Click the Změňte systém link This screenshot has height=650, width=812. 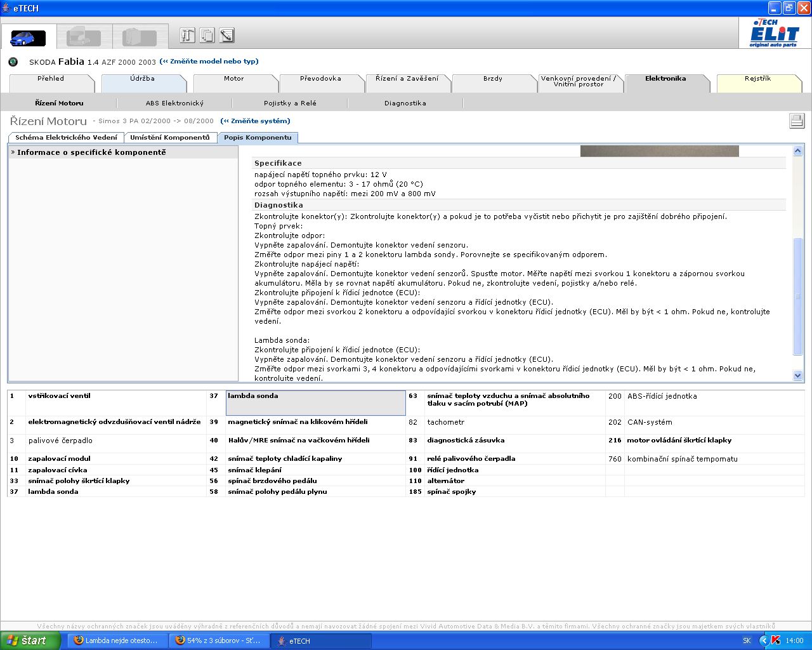click(255, 121)
